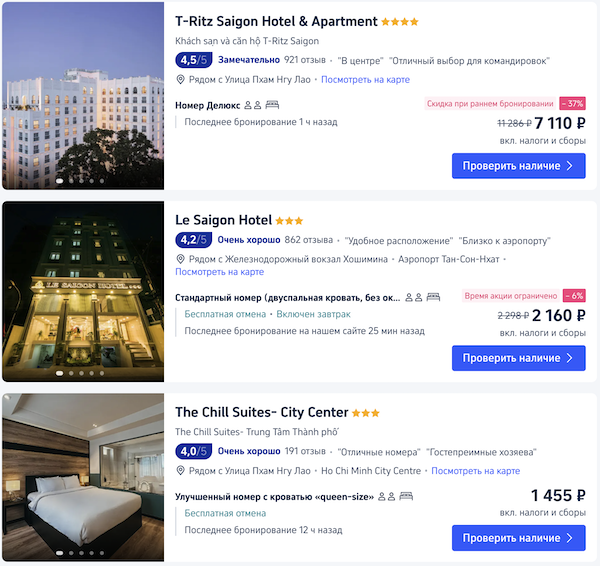This screenshot has height=566, width=600.
Task: Click the 4,5/5 rating badge
Action: tap(192, 60)
